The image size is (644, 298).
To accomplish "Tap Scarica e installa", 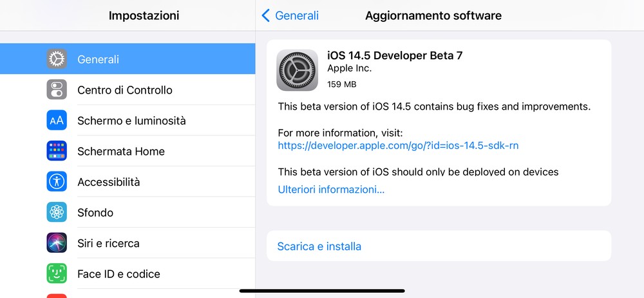I will [439, 246].
